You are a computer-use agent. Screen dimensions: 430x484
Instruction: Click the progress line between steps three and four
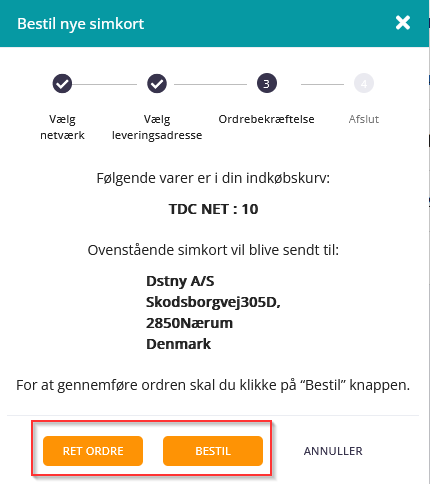(322, 84)
